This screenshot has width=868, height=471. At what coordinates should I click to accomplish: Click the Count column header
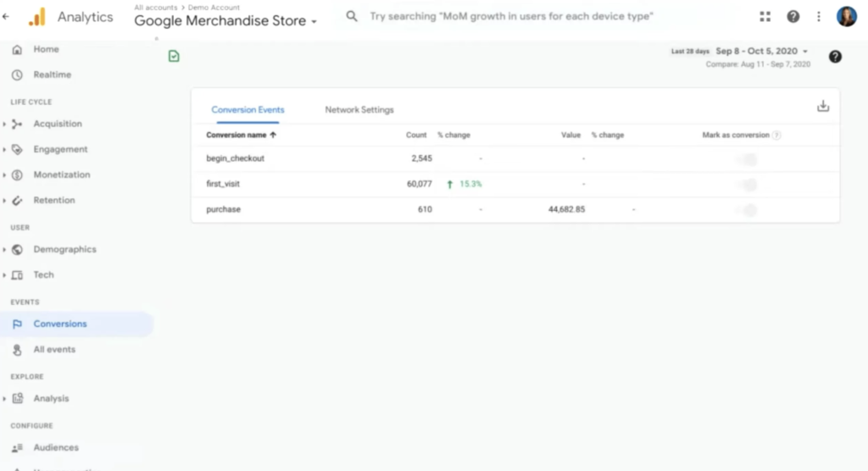tap(416, 135)
